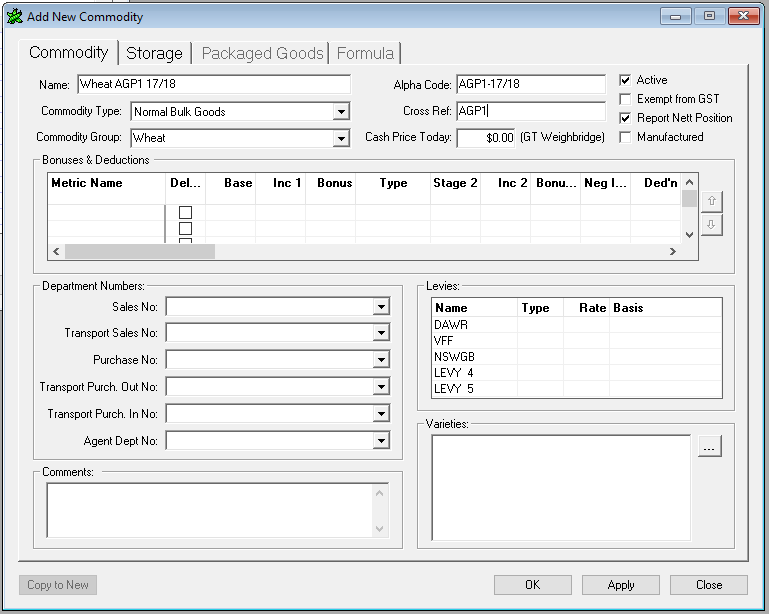Tick the Manufactured checkbox
Image resolution: width=769 pixels, height=614 pixels.
(x=625, y=137)
